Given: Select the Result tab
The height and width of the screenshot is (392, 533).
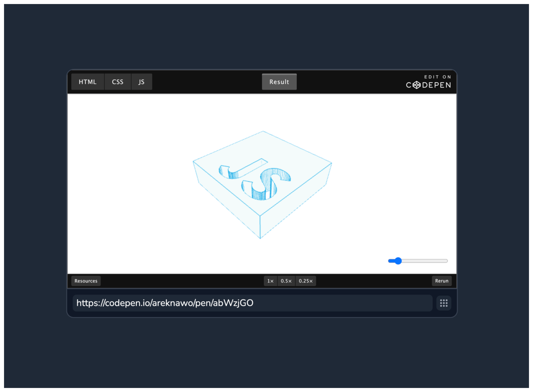Looking at the screenshot, I should point(279,82).
